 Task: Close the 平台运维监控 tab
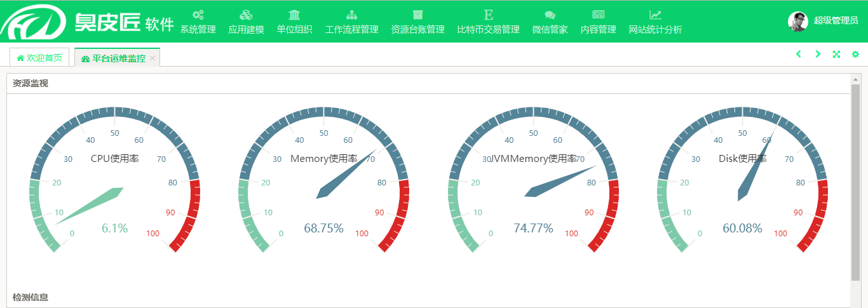coord(153,58)
